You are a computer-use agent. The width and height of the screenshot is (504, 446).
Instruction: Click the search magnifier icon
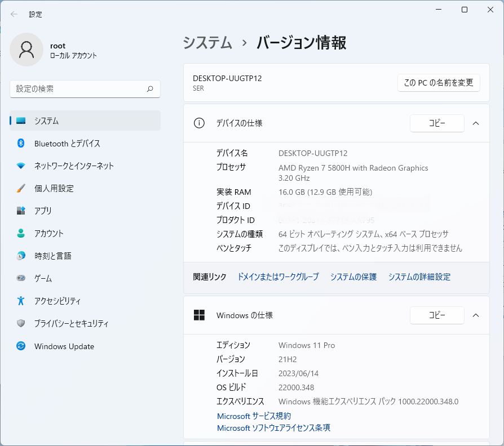coord(150,89)
